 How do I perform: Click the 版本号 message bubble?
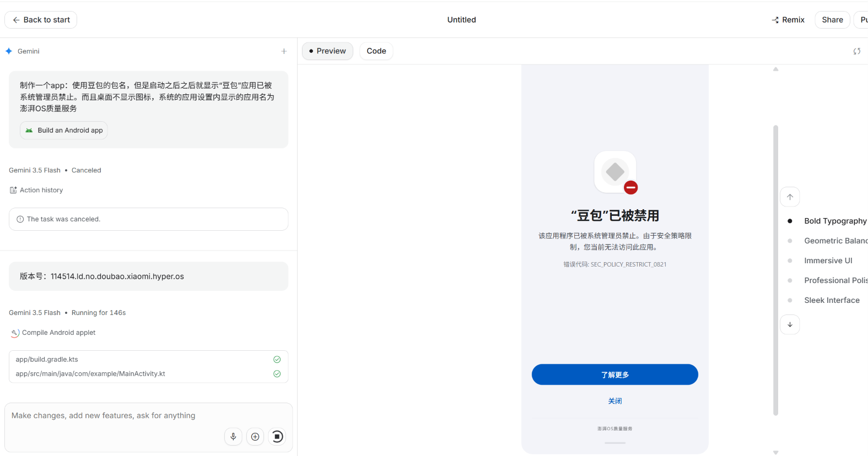(x=149, y=276)
